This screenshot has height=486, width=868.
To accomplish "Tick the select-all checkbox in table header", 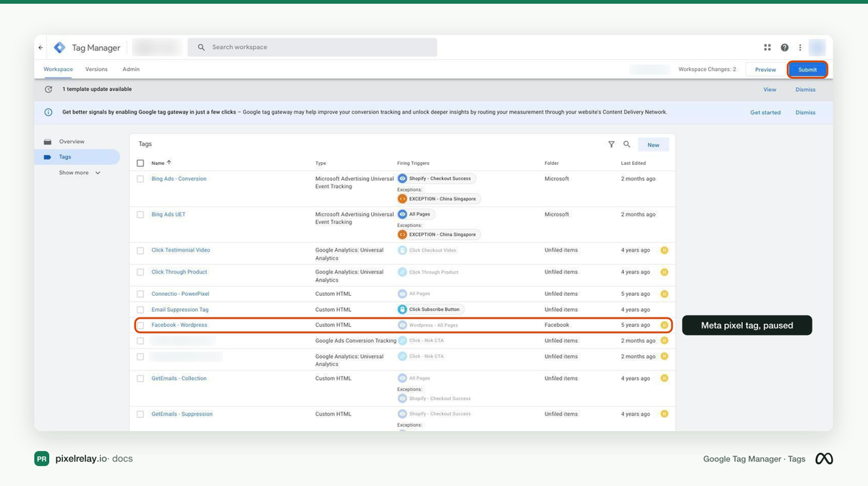I will 140,163.
